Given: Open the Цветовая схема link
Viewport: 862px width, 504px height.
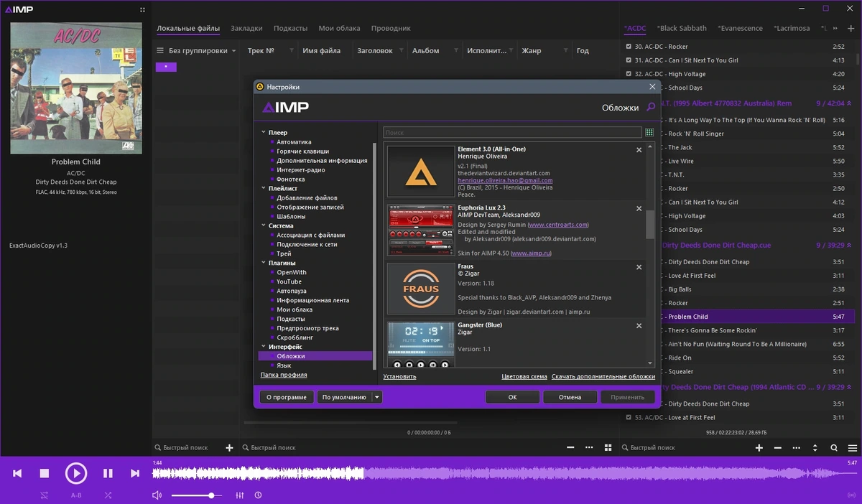Looking at the screenshot, I should click(524, 376).
